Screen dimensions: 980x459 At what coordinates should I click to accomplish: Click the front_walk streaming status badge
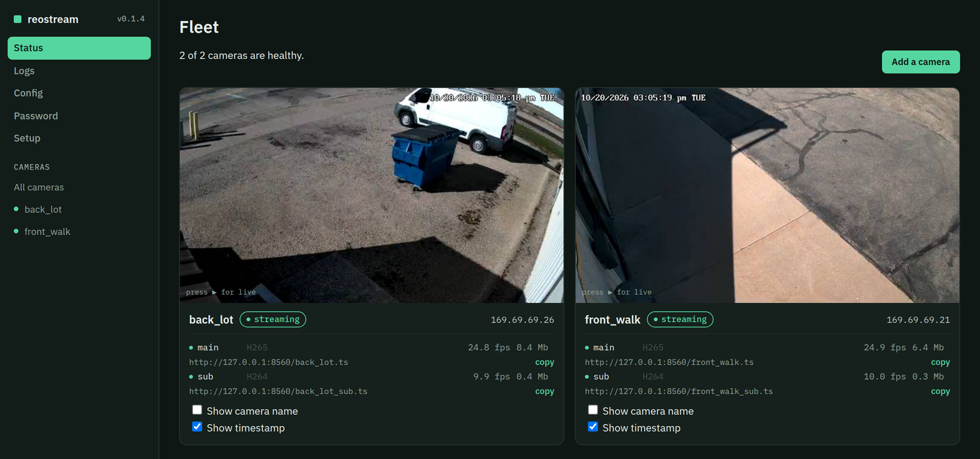[680, 319]
